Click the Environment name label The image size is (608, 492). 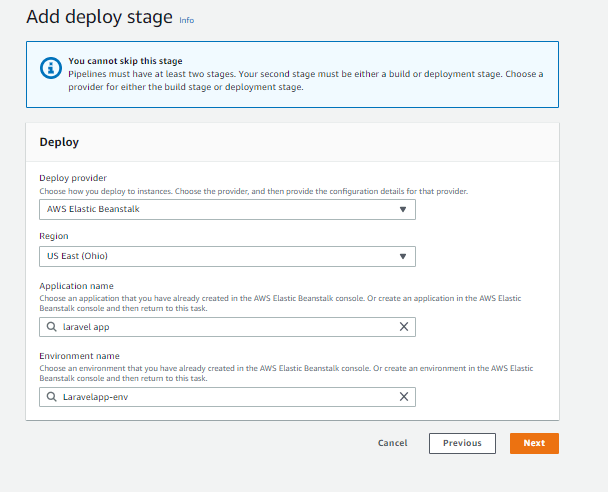[x=79, y=356]
